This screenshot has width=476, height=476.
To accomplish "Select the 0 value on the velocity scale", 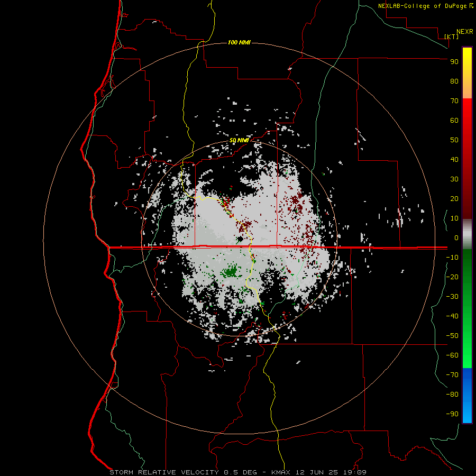I will click(456, 238).
